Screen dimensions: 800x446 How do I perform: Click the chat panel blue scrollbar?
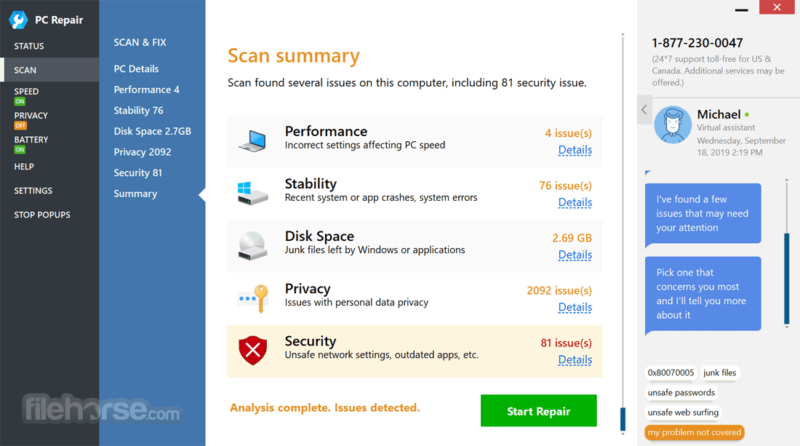coord(786,279)
